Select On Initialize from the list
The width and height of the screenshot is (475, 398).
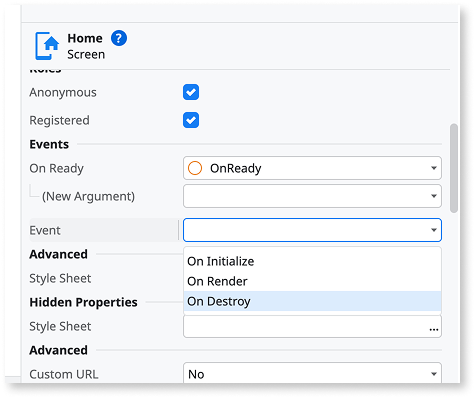(x=312, y=261)
